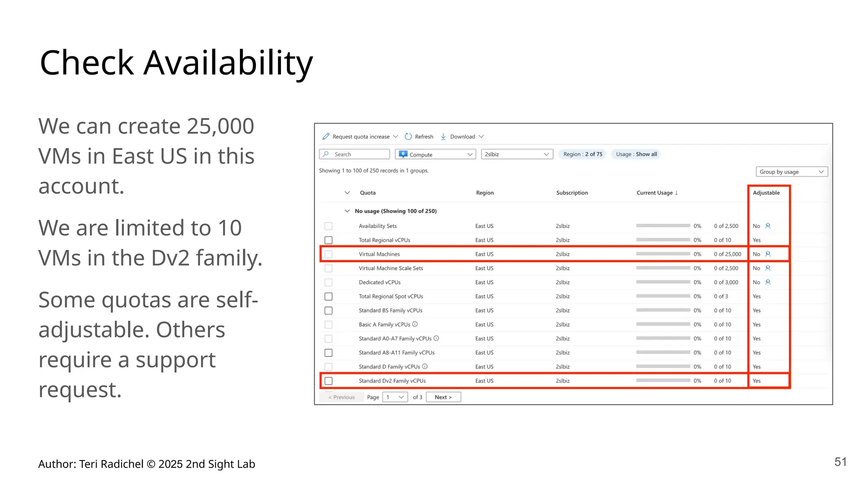Click the '0 of 25,000' usage value
Screen dimensions: 868x488
[x=728, y=254]
